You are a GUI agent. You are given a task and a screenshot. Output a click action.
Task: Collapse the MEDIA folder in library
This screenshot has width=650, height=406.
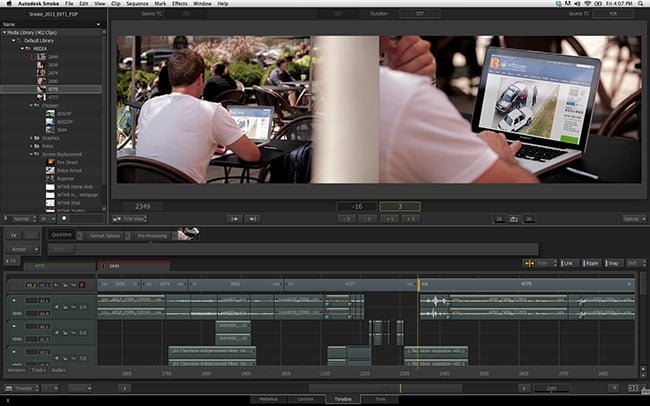[x=20, y=46]
